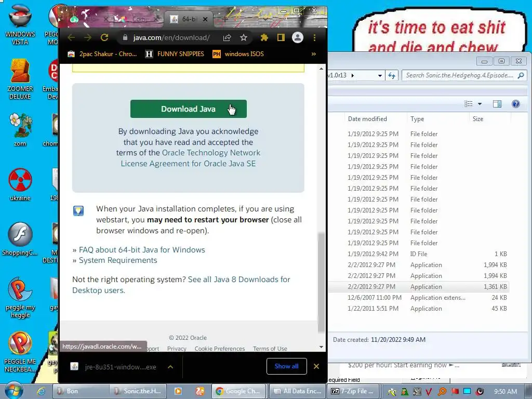Expand the v1.0r13 breadcrumb arrow
Image resolution: width=532 pixels, height=399 pixels.
pyautogui.click(x=353, y=75)
